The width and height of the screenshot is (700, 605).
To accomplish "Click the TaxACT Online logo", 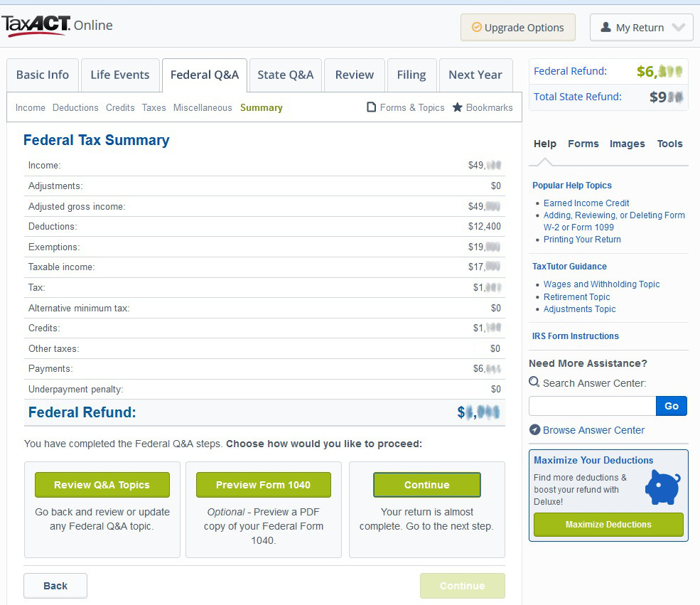I will point(58,26).
